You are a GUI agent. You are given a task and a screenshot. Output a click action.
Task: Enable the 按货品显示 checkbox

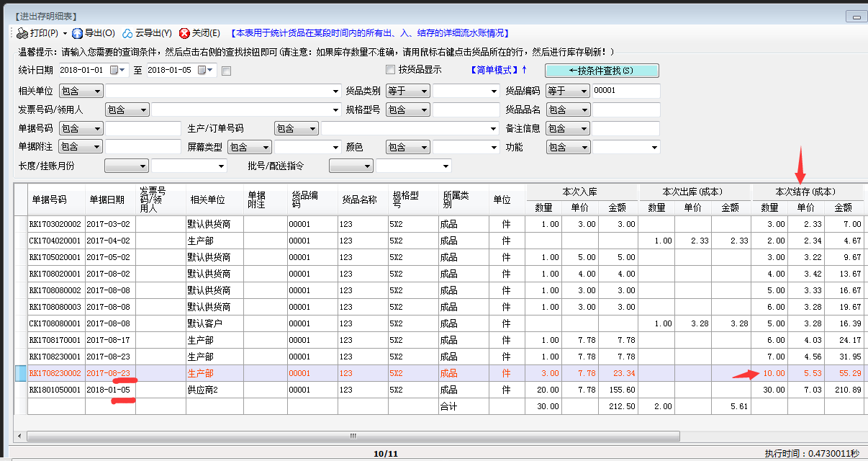point(389,71)
